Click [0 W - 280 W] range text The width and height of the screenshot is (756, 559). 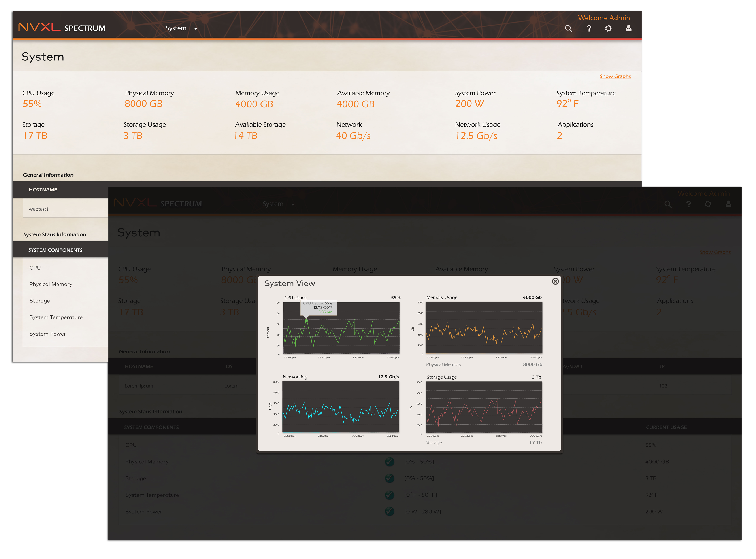point(422,511)
